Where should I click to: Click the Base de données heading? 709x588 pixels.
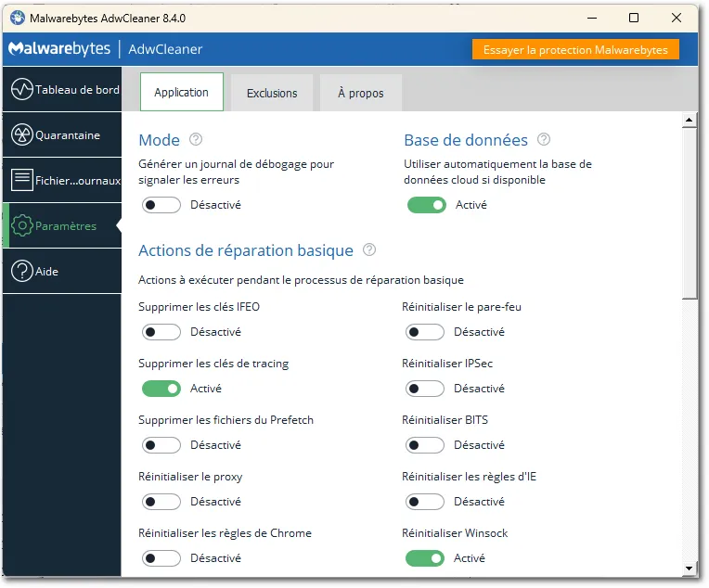click(466, 140)
